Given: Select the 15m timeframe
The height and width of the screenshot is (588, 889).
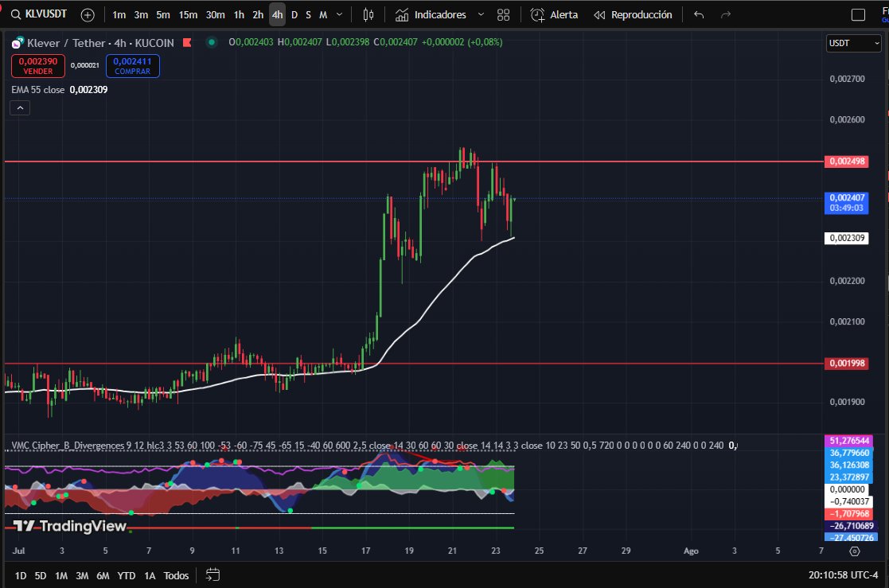Looking at the screenshot, I should [188, 15].
